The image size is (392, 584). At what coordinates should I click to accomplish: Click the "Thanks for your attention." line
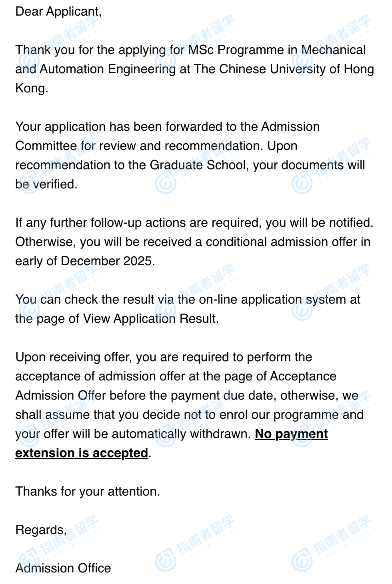[x=88, y=492]
